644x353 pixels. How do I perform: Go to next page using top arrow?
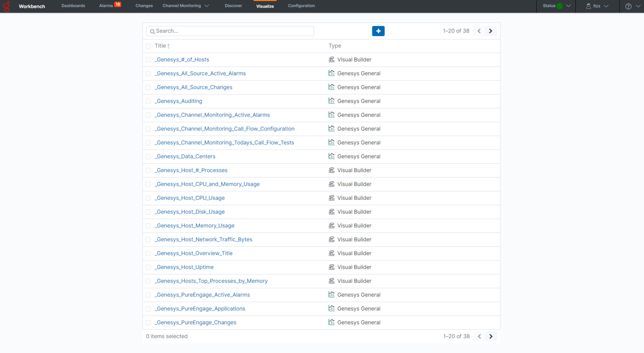click(x=491, y=31)
